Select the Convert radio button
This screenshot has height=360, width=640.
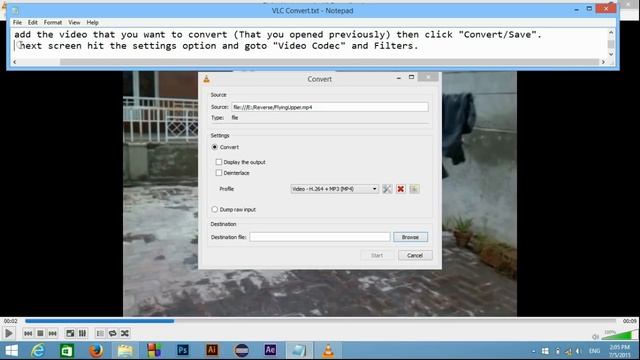[215, 147]
